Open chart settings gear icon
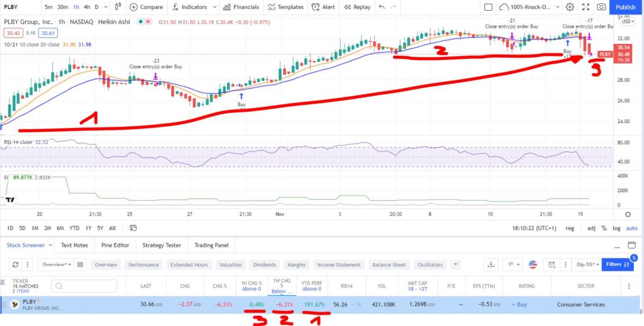 [570, 7]
